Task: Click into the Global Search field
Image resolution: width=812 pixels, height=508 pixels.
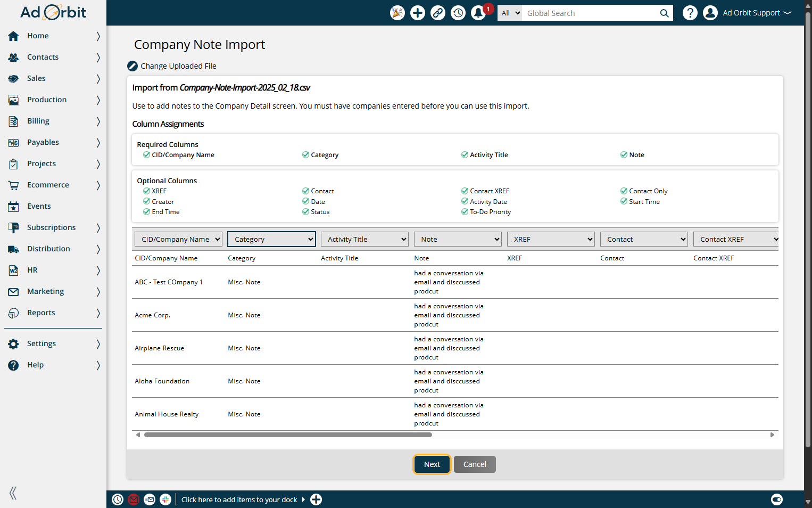Action: pos(590,13)
